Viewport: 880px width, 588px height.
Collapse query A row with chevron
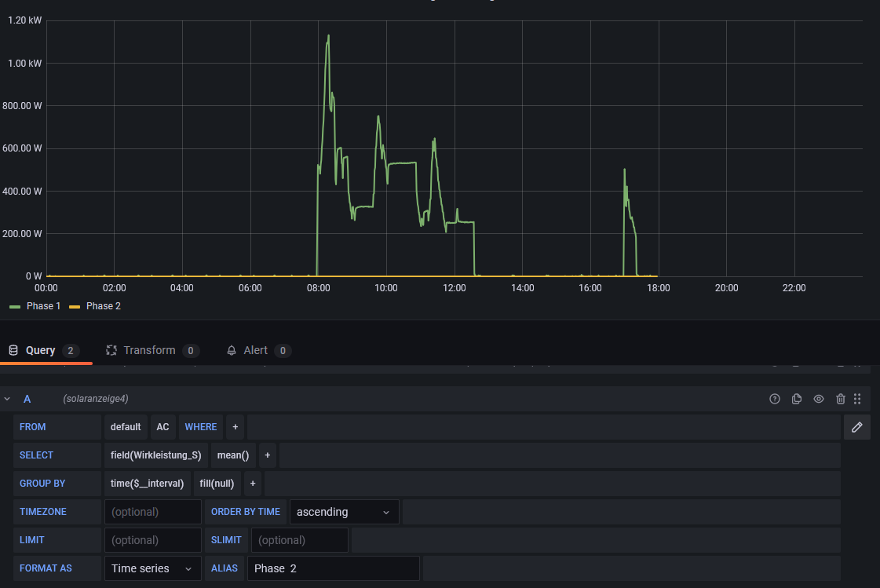tap(8, 399)
